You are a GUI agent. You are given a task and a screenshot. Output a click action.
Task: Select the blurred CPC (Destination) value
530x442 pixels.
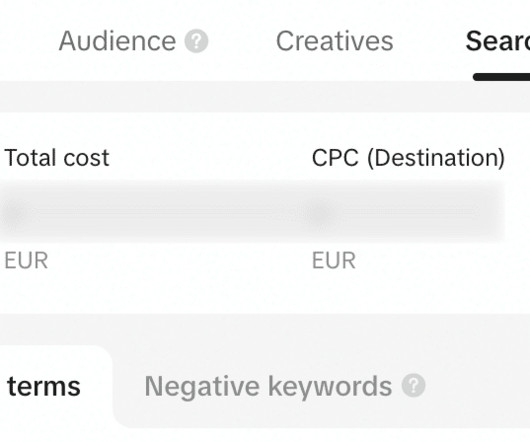(x=404, y=213)
